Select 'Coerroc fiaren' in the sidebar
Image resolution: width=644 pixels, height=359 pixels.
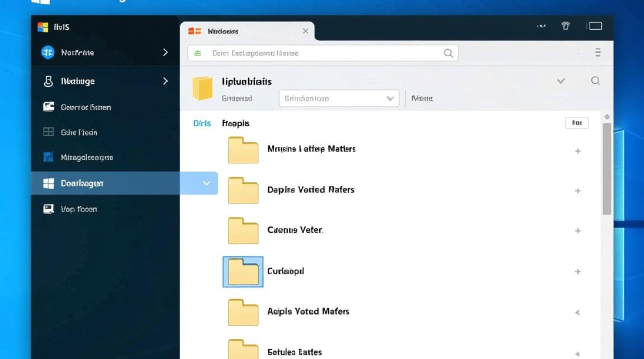click(86, 107)
